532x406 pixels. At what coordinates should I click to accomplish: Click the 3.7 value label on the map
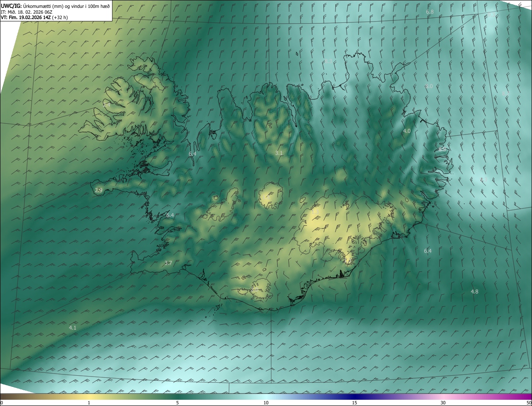pos(168,263)
